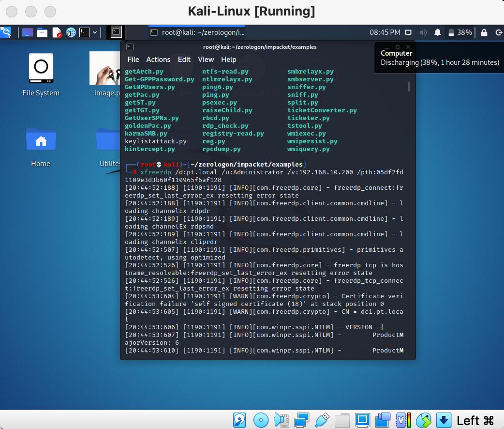The image size is (504, 429).
Task: Click ticketConverter.py in the listing
Action: pos(322,110)
